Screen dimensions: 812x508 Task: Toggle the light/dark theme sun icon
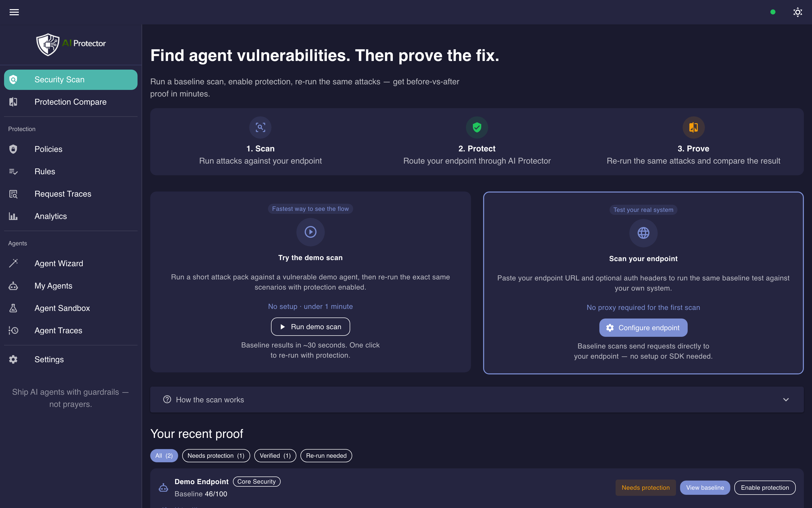[x=798, y=12]
